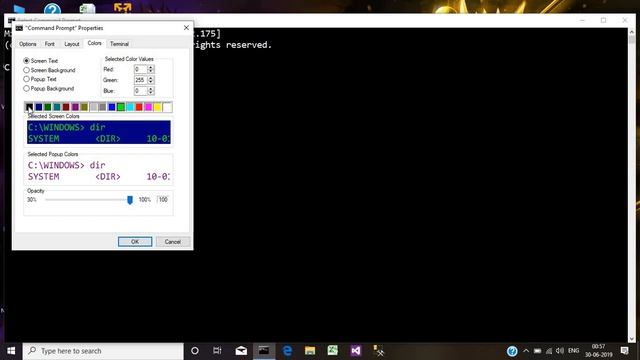Pick the magenta color swatch
The width and height of the screenshot is (640, 360).
pyautogui.click(x=149, y=107)
